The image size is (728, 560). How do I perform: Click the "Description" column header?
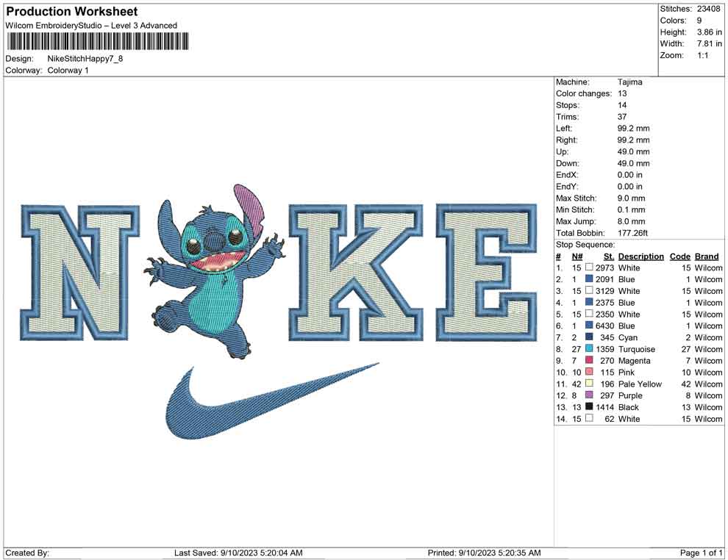(641, 256)
